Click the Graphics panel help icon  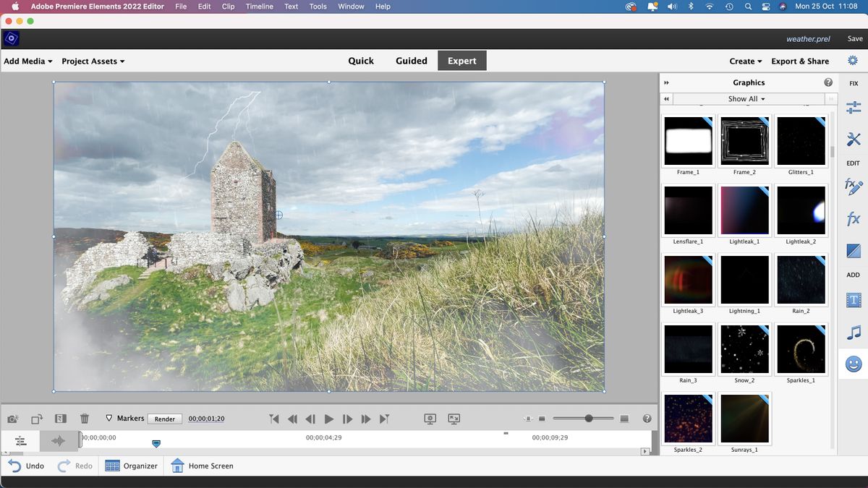click(x=828, y=82)
